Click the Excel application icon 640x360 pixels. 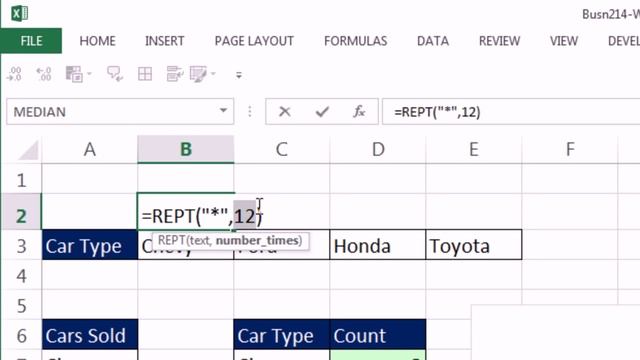click(19, 13)
